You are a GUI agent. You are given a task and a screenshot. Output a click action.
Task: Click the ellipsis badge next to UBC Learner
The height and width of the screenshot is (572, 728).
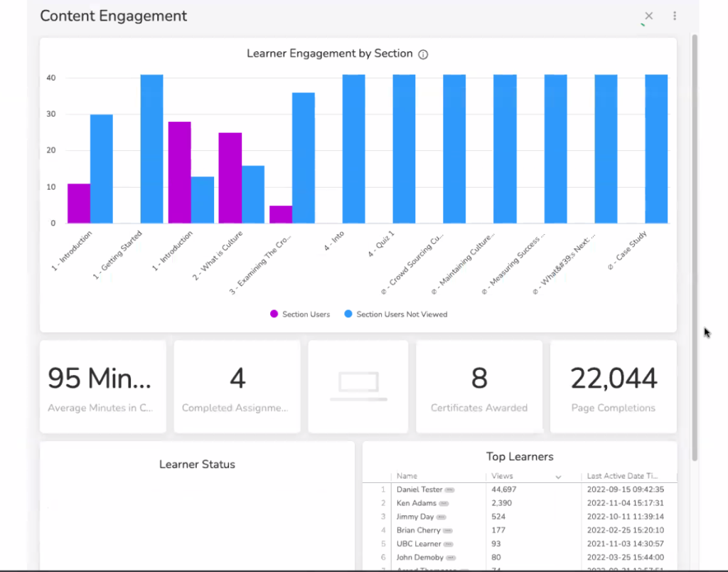pos(449,544)
